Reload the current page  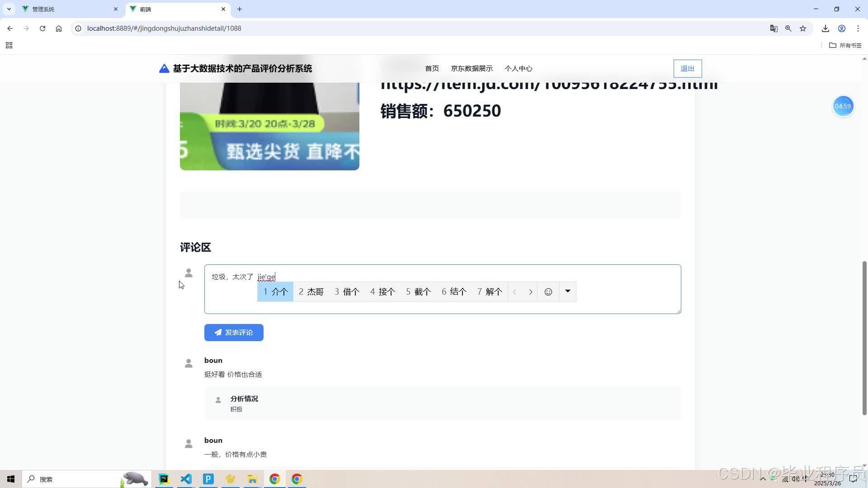pos(42,28)
